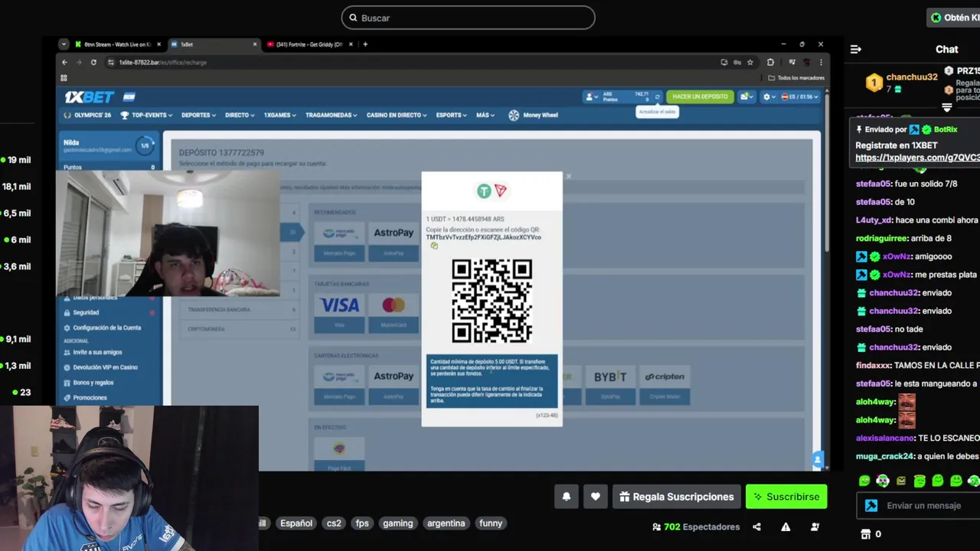Click the QR code in deposit popup
Image resolution: width=980 pixels, height=551 pixels.
click(492, 301)
